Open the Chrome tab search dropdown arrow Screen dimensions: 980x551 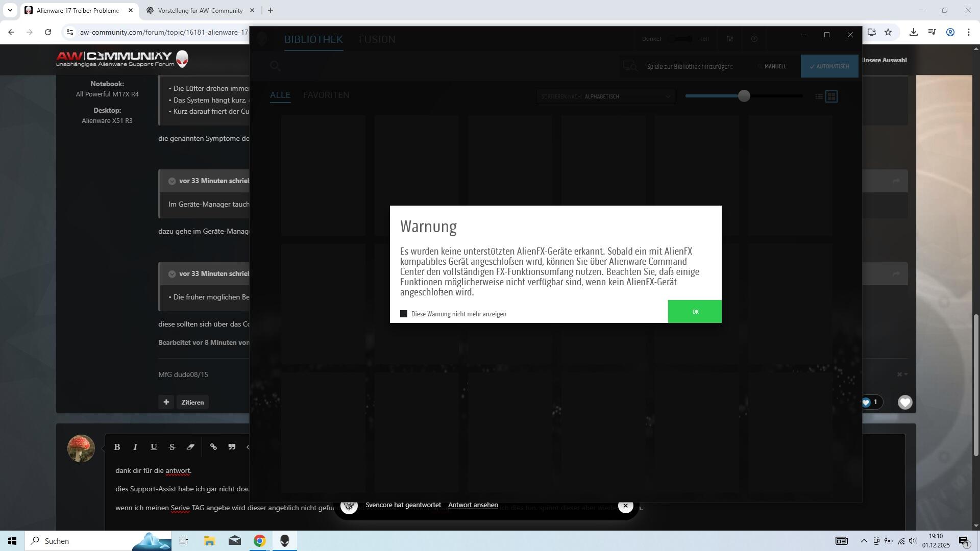[x=10, y=10]
